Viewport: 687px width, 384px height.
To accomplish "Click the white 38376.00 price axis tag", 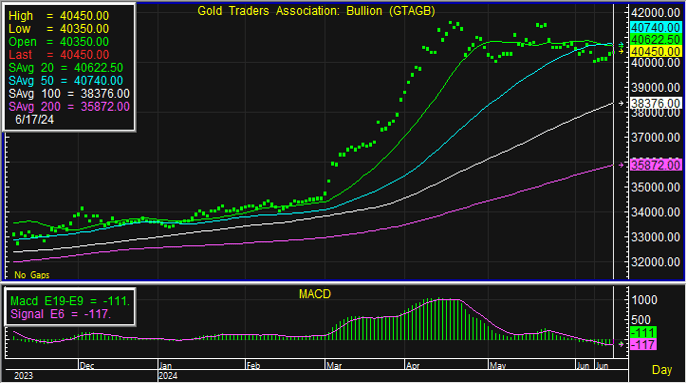I will pos(655,103).
